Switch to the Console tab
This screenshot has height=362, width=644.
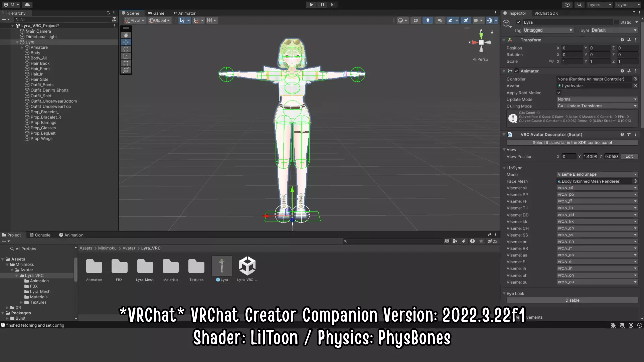coord(40,235)
